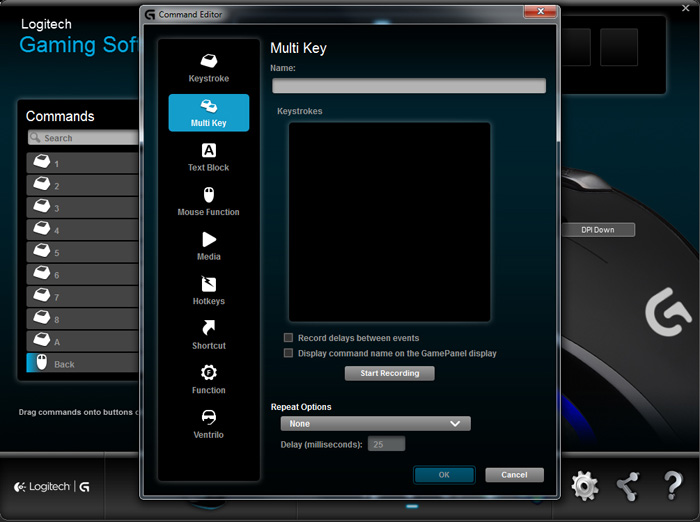This screenshot has height=522, width=700.
Task: Select command 8 in Commands list
Action: coord(83,319)
